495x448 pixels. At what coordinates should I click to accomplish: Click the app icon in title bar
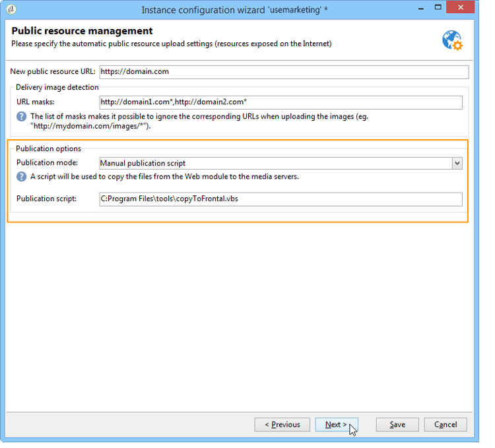(11, 9)
